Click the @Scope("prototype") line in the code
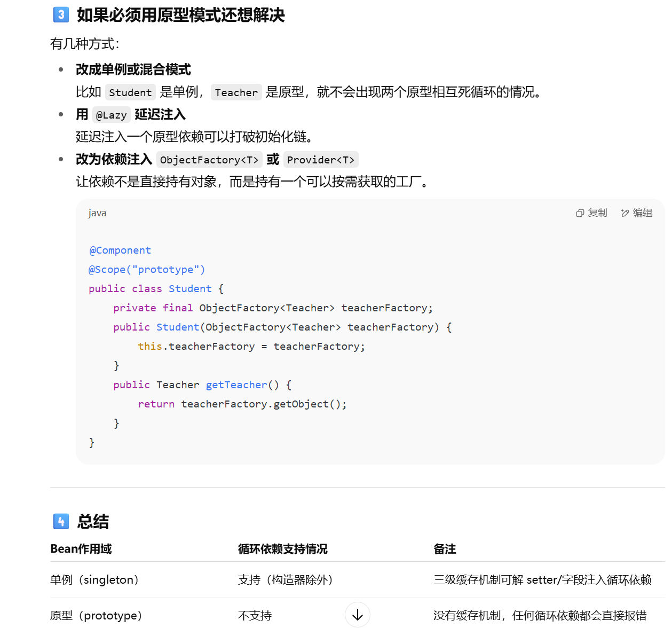 click(147, 270)
